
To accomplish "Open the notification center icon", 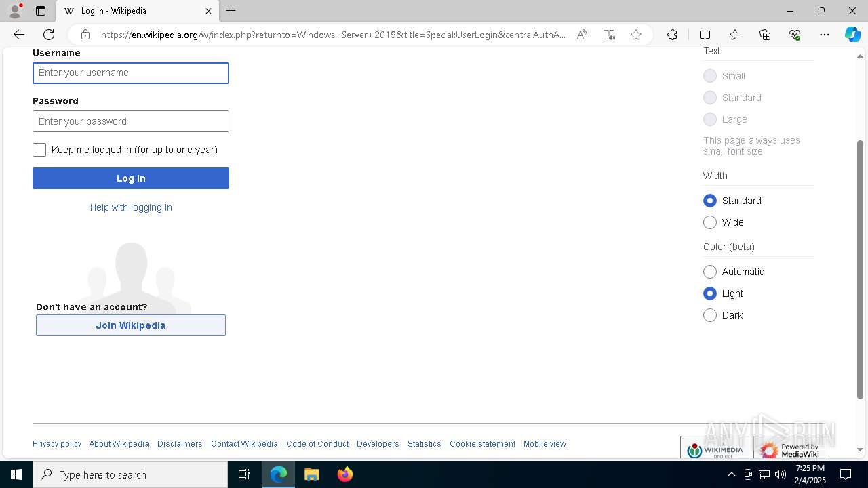I will [846, 474].
